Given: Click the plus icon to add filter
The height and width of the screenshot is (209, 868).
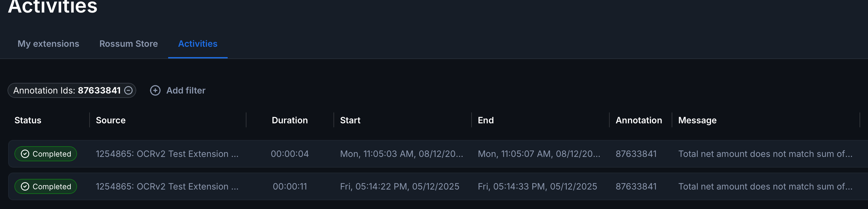Looking at the screenshot, I should coord(155,90).
